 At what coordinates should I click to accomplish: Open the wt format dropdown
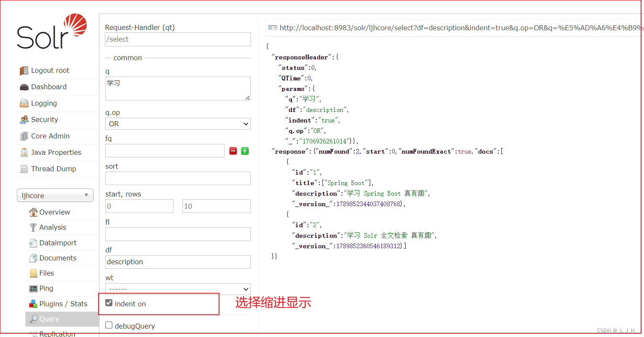point(178,289)
